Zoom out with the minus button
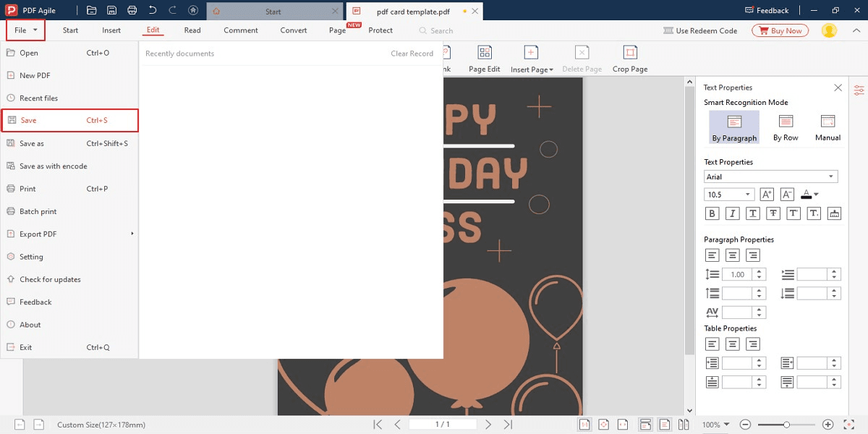 [x=745, y=425]
